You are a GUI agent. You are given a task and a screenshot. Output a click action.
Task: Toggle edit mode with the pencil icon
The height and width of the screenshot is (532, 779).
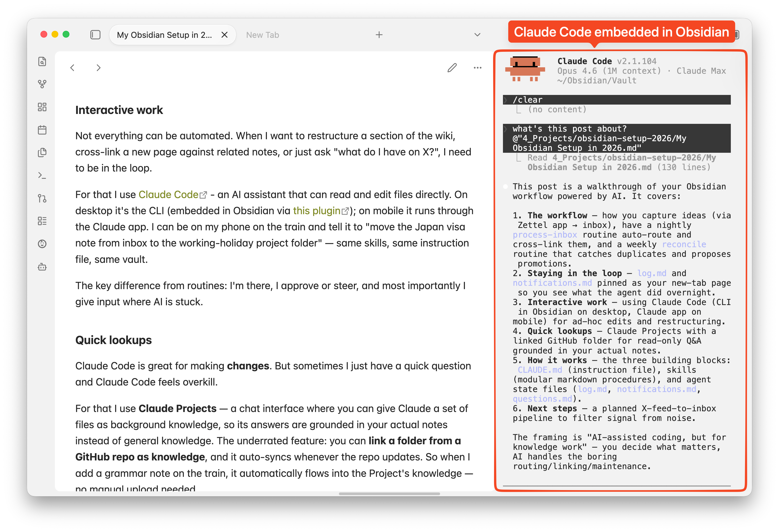[452, 68]
